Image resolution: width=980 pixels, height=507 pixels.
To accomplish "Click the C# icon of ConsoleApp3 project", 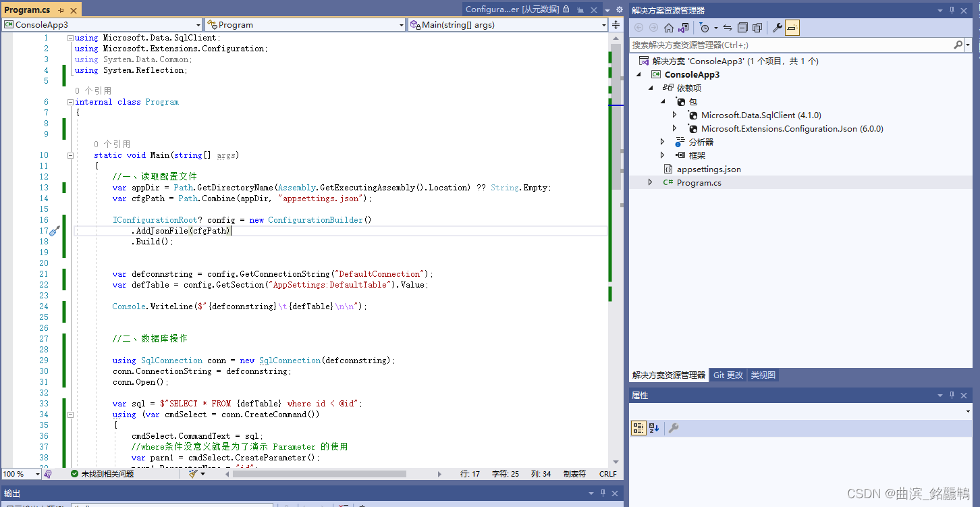I will (x=656, y=74).
